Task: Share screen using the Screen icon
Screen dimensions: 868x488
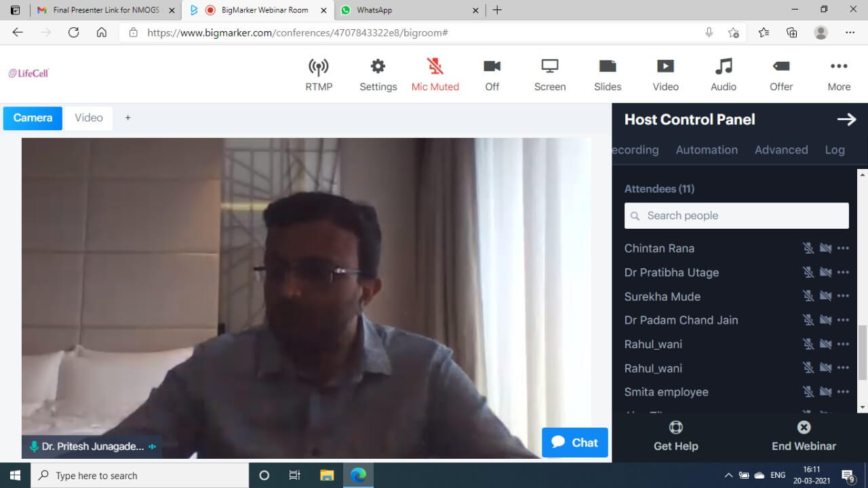Action: (x=550, y=75)
